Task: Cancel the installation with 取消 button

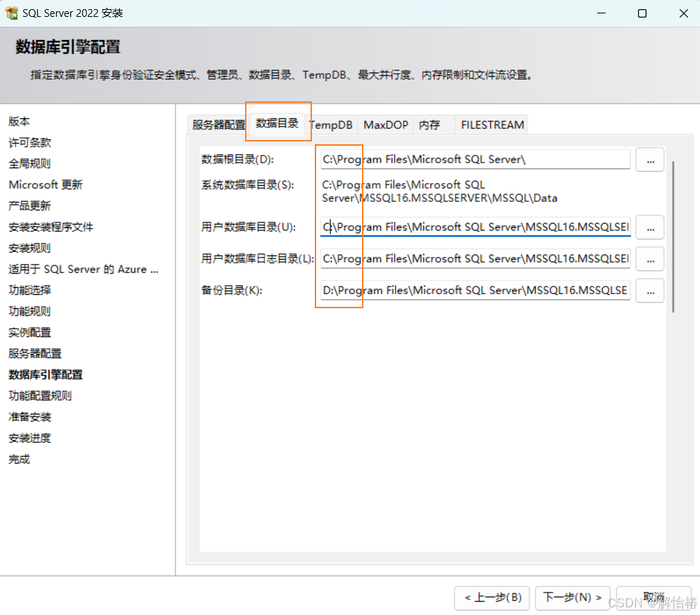Action: (654, 597)
